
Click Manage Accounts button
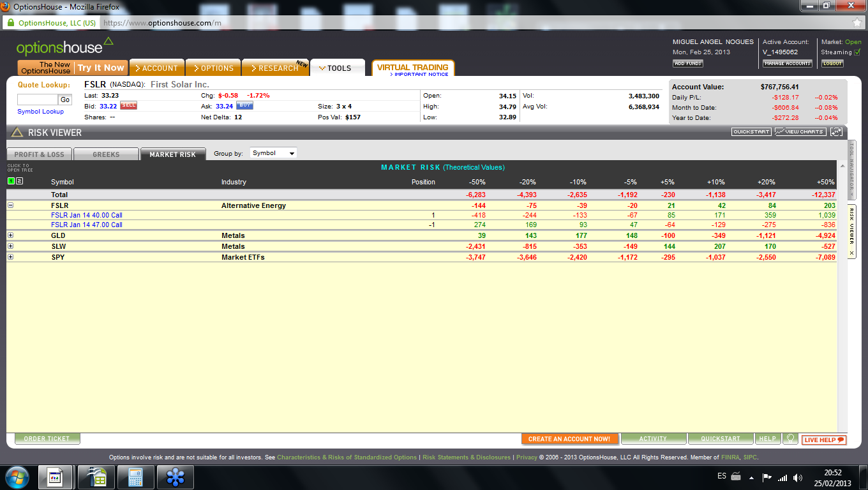pos(788,64)
